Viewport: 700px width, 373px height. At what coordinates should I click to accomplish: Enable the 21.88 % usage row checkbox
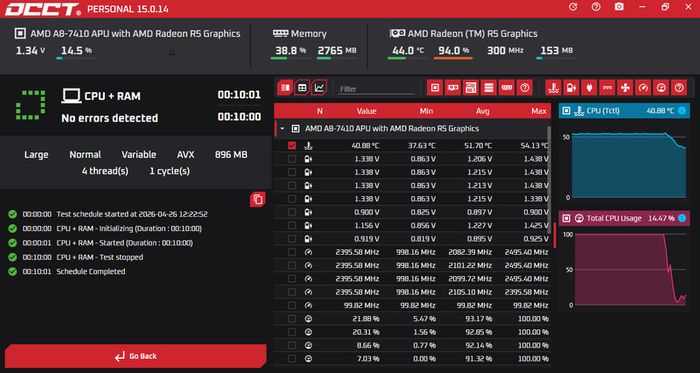(x=292, y=319)
